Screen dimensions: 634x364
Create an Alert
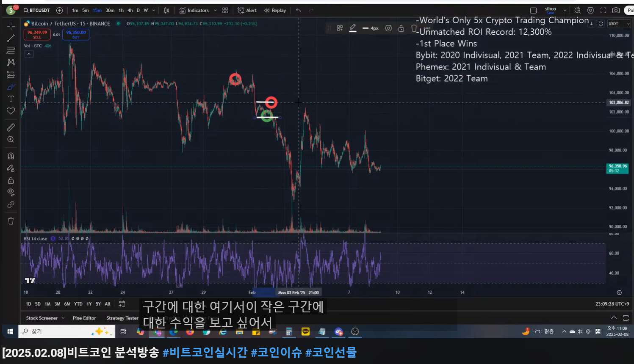(x=247, y=10)
